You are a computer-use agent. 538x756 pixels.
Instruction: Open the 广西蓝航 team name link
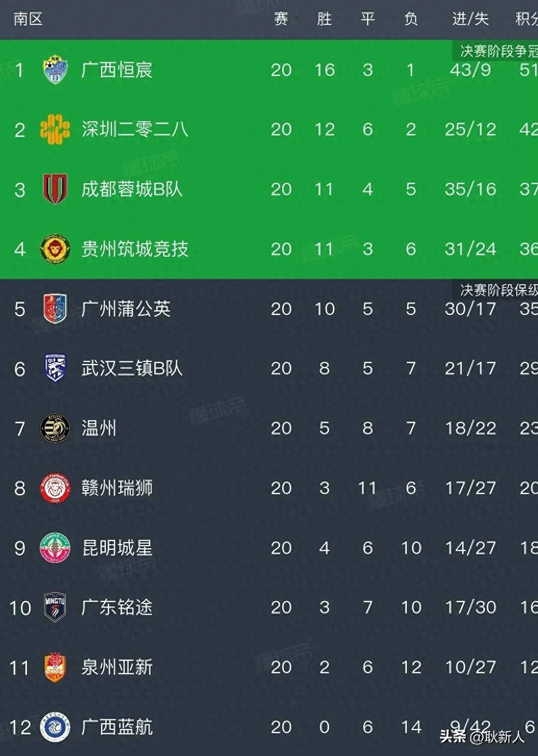coord(117,727)
